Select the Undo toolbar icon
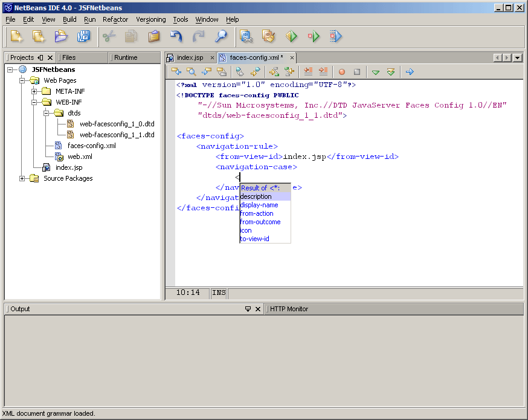 click(176, 36)
